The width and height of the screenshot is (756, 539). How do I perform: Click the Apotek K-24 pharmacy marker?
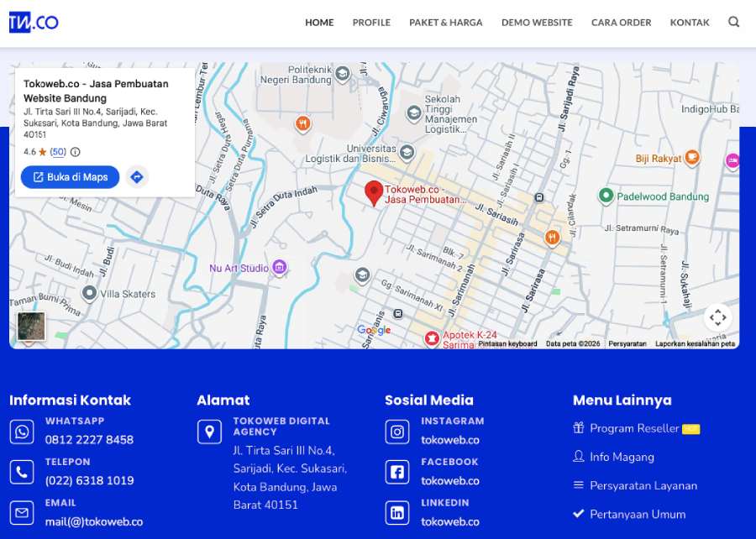[432, 339]
